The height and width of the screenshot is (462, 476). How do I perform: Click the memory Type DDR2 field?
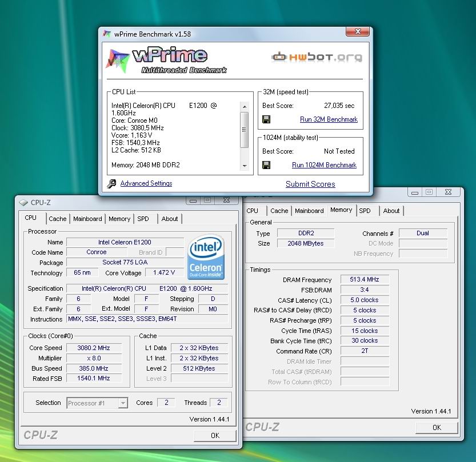[x=306, y=233]
